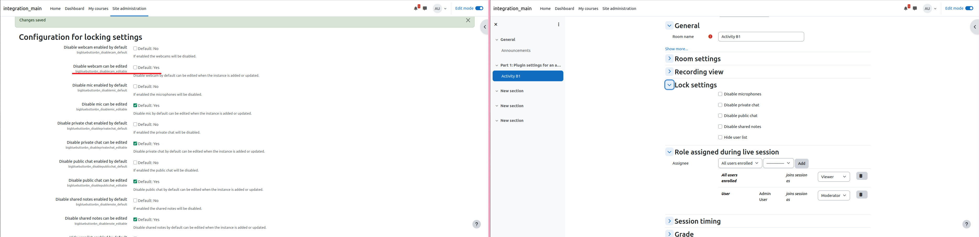Open the Moderator role dropdown
This screenshot has height=237, width=980.
coord(834,196)
